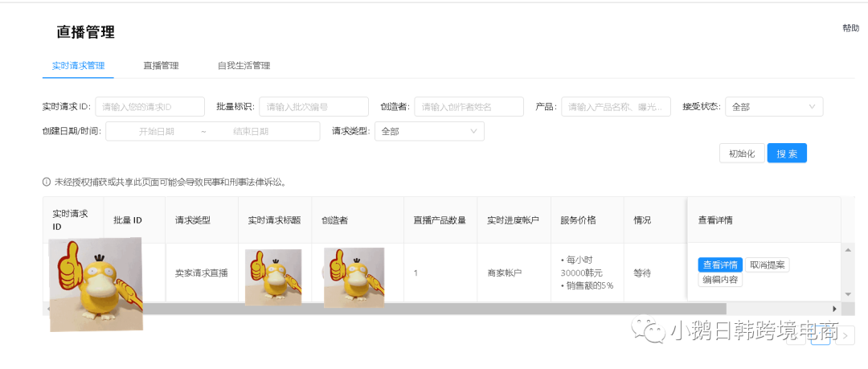Click the 产品 product name field
Screen dimensions: 868x369
tap(616, 106)
